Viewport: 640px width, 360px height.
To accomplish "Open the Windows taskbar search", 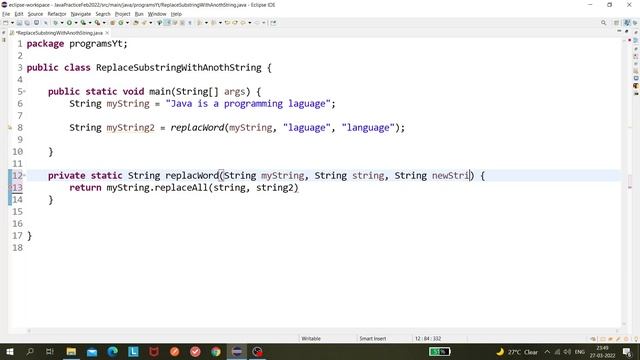I will 30,351.
